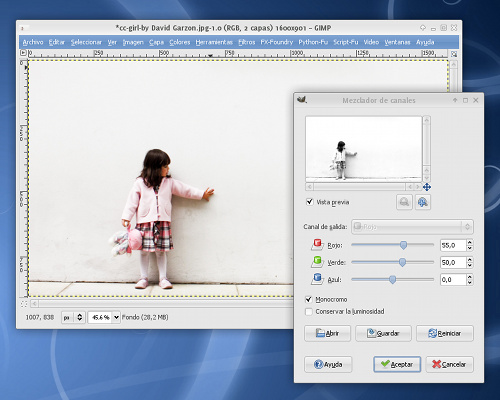Toggle Quick Mask icon at bottom-left

(24, 304)
